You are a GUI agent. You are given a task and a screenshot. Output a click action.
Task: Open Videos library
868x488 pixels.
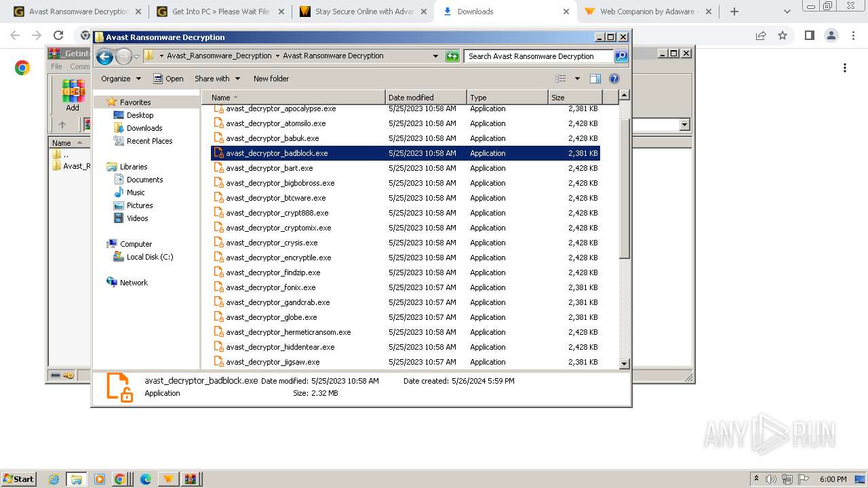pyautogui.click(x=137, y=218)
